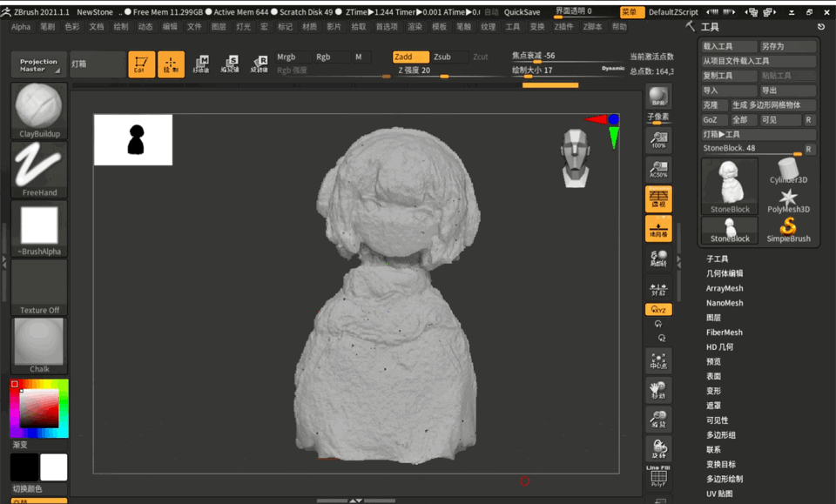Open the 渲染 render menu
836x504 pixels.
pos(415,27)
